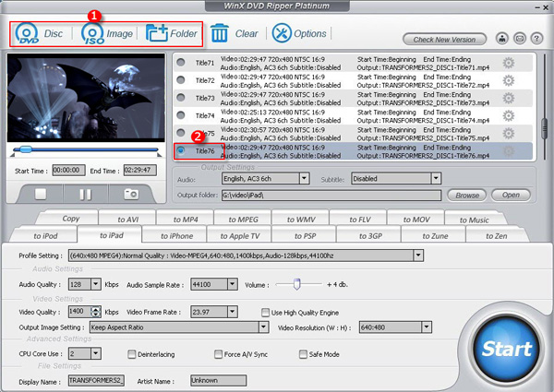Load an ISO Image file
Image resolution: width=554 pixels, height=392 pixels.
click(x=107, y=33)
